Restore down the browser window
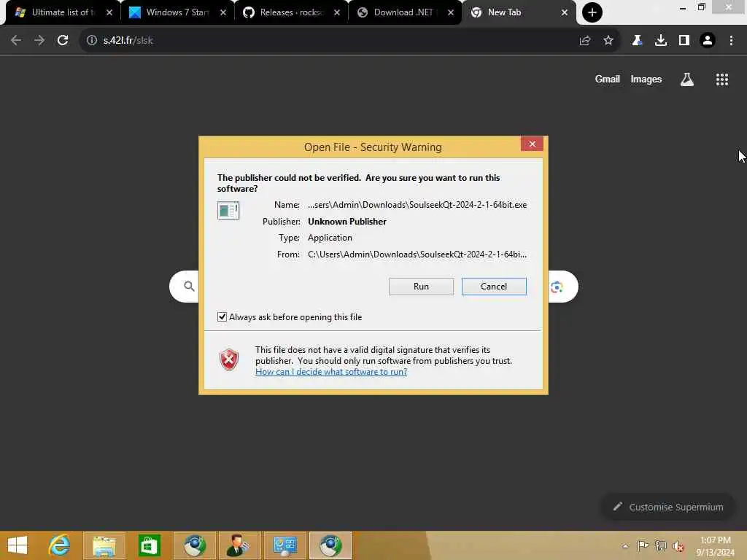 click(701, 7)
